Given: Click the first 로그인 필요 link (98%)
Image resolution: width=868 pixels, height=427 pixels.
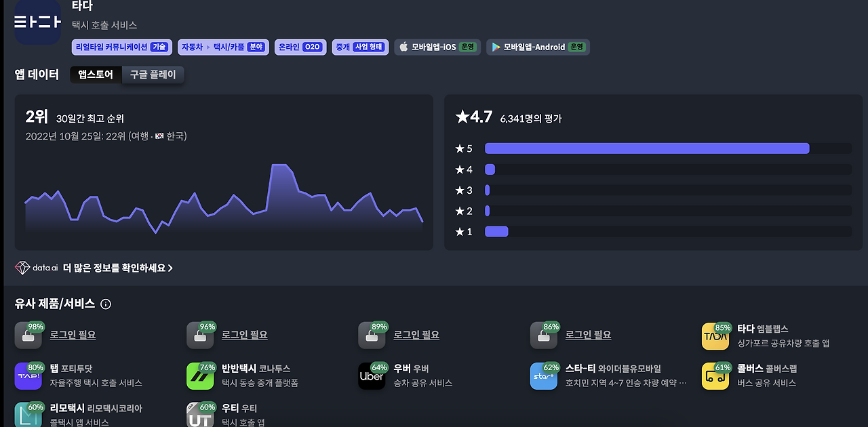Looking at the screenshot, I should [73, 335].
